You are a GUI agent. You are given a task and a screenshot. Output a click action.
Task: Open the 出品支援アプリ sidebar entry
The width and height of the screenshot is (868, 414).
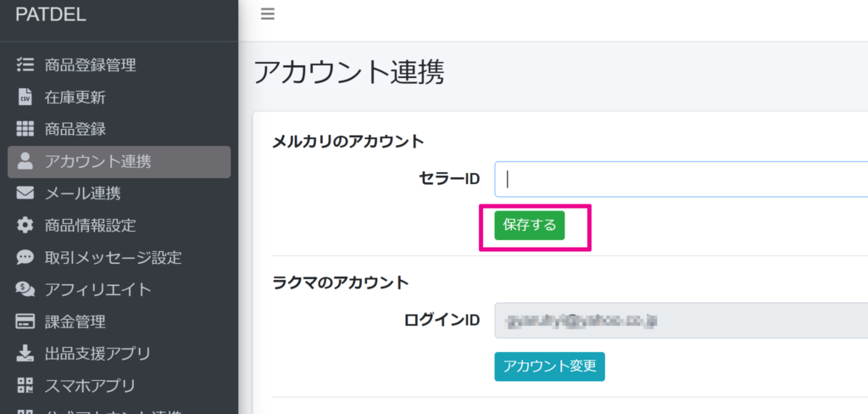point(97,354)
